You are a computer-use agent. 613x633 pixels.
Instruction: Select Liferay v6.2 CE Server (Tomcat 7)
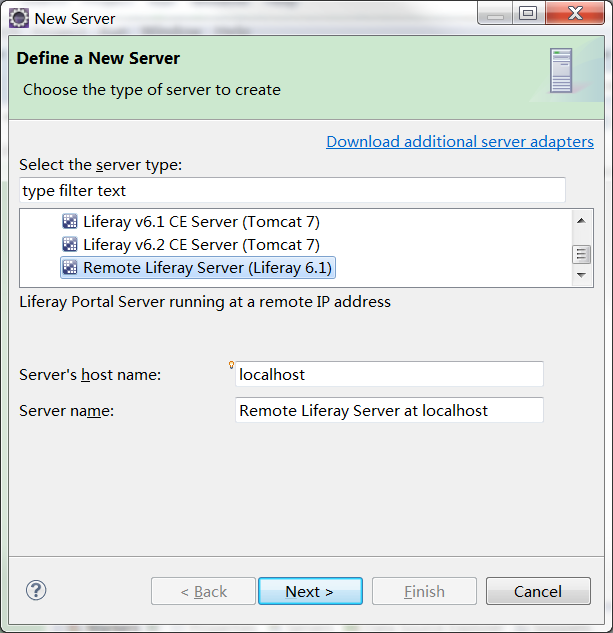click(x=201, y=244)
